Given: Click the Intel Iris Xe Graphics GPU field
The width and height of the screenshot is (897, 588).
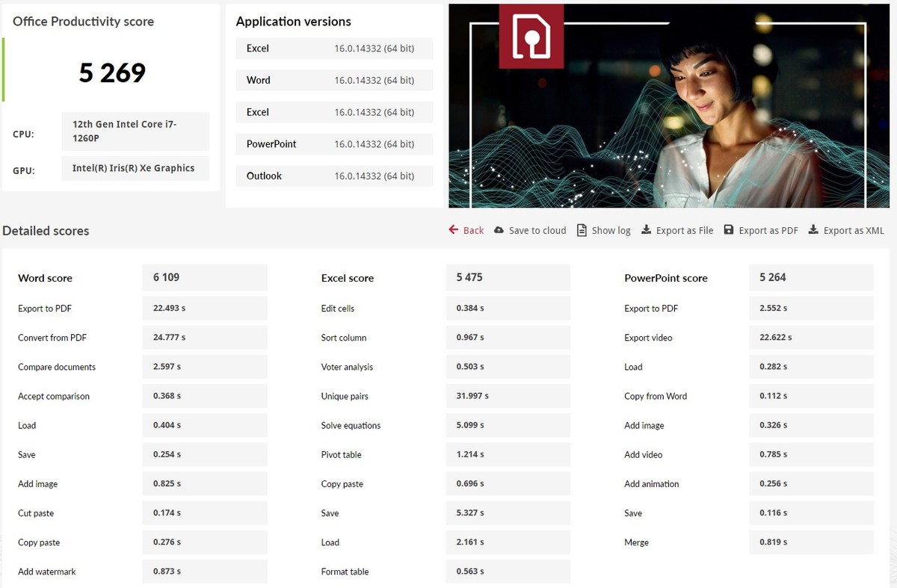Looking at the screenshot, I should [135, 168].
